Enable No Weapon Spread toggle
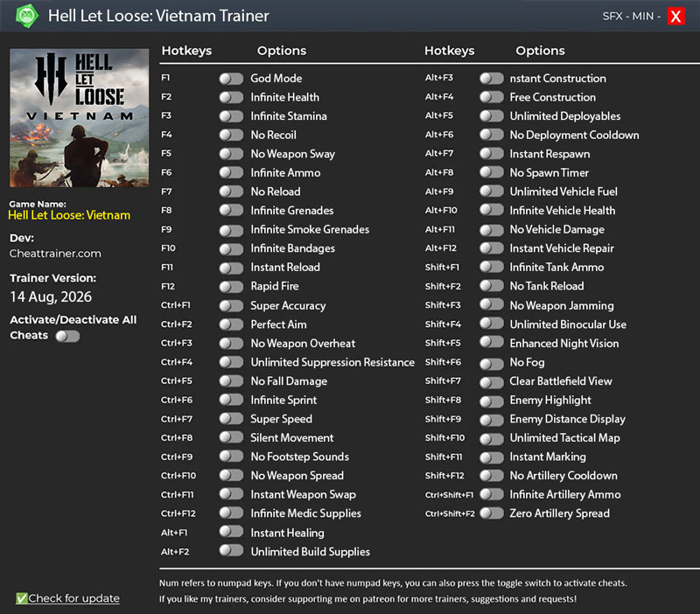Viewport: 700px width, 614px height. point(231,476)
